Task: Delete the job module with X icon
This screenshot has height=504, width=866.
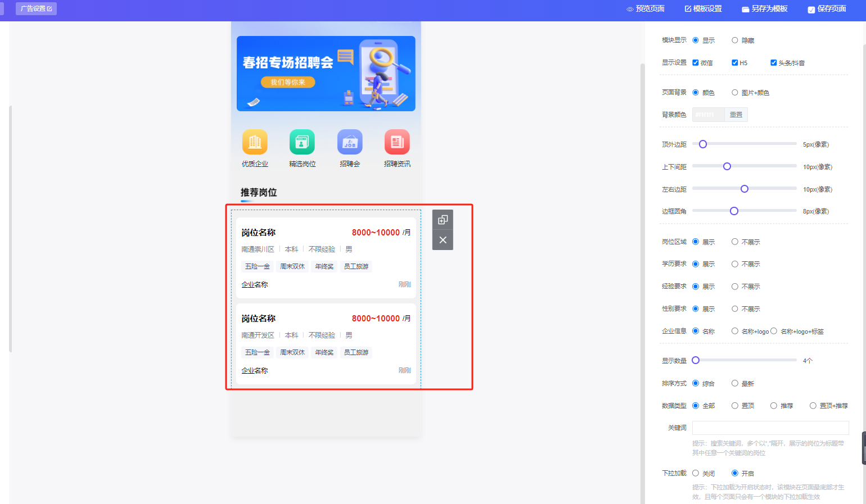Action: point(443,240)
